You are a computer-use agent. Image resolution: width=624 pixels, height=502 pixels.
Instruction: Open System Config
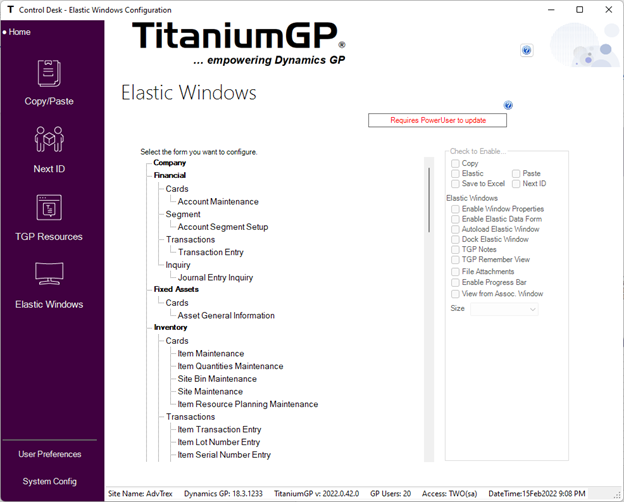click(x=50, y=481)
